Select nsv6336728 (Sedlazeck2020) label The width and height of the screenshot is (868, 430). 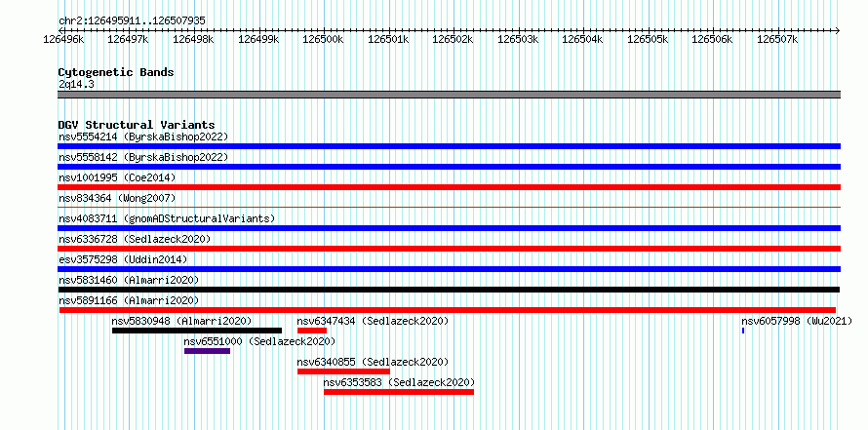coord(135,239)
